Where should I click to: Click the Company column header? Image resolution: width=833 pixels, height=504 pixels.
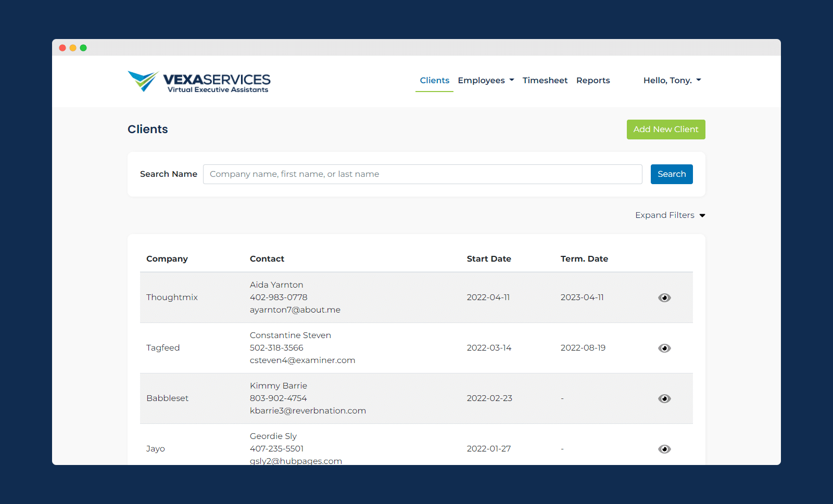[x=167, y=259]
